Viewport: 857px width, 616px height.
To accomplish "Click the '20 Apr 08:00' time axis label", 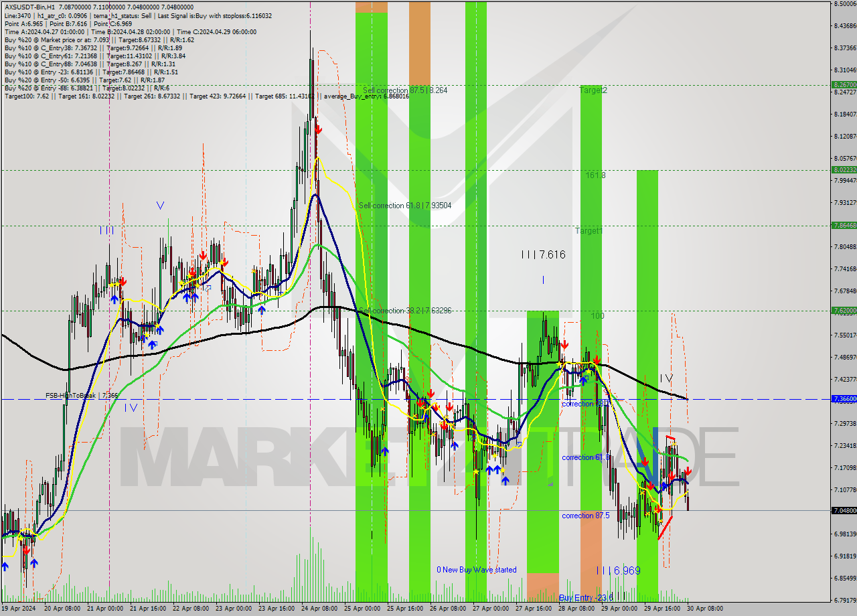I will pyautogui.click(x=62, y=609).
